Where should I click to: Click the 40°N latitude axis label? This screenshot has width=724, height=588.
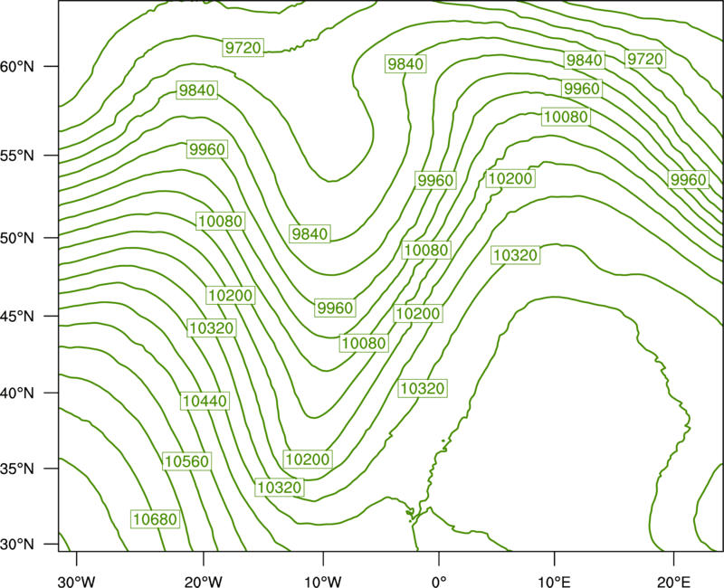point(17,394)
